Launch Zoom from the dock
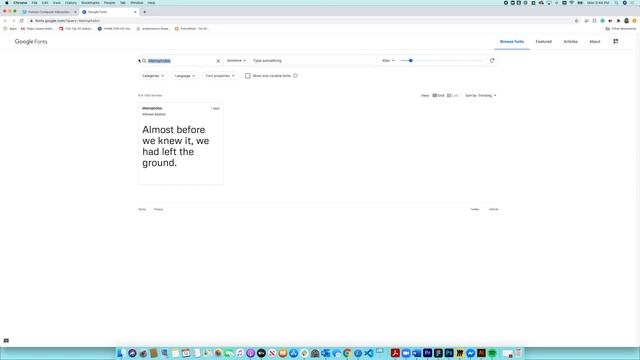This screenshot has width=640, height=360. 406,353
